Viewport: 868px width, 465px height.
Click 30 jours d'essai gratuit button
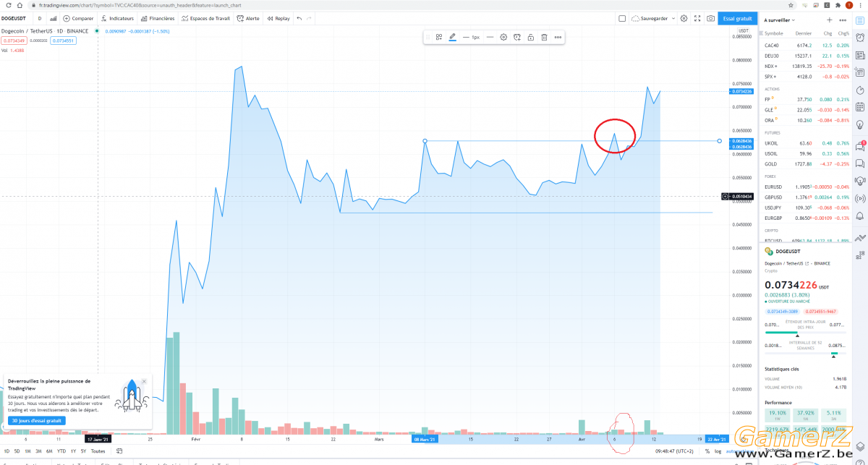(x=37, y=420)
